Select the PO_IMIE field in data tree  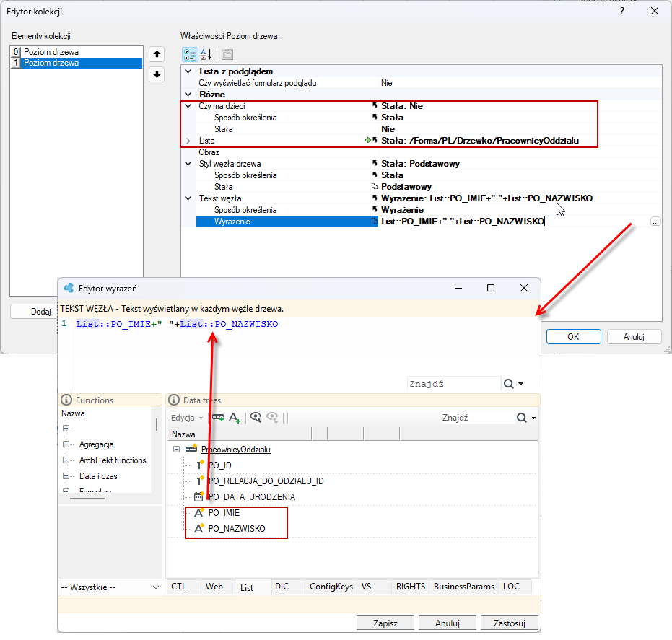pos(224,513)
